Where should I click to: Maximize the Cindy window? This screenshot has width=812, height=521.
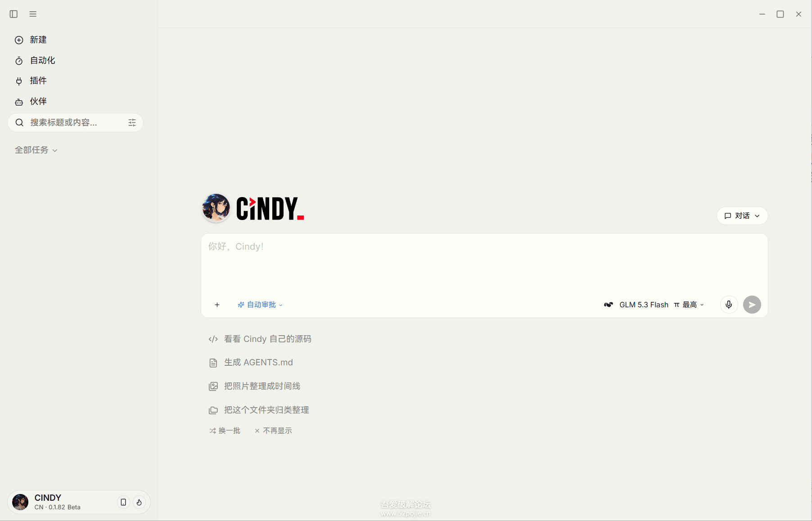point(780,14)
